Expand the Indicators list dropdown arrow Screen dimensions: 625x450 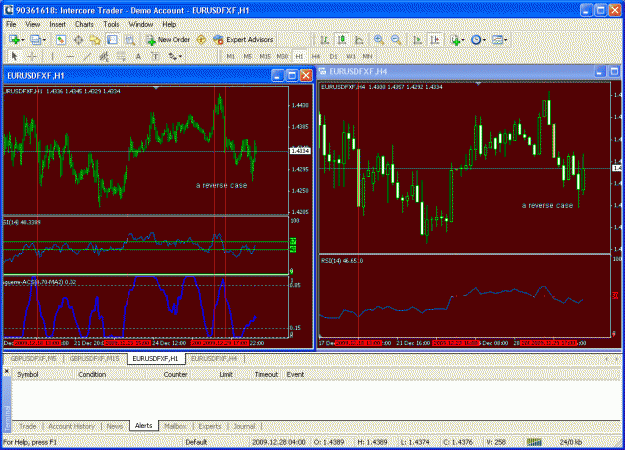(x=463, y=40)
